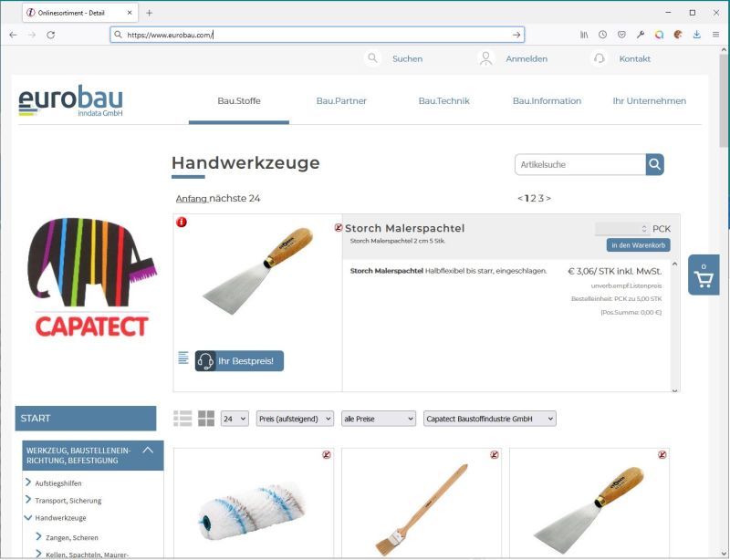Screen dimensions: 730x560
Task: Collapse the Werkzeug, Baustelleneinrichtung category
Action: click(x=148, y=451)
